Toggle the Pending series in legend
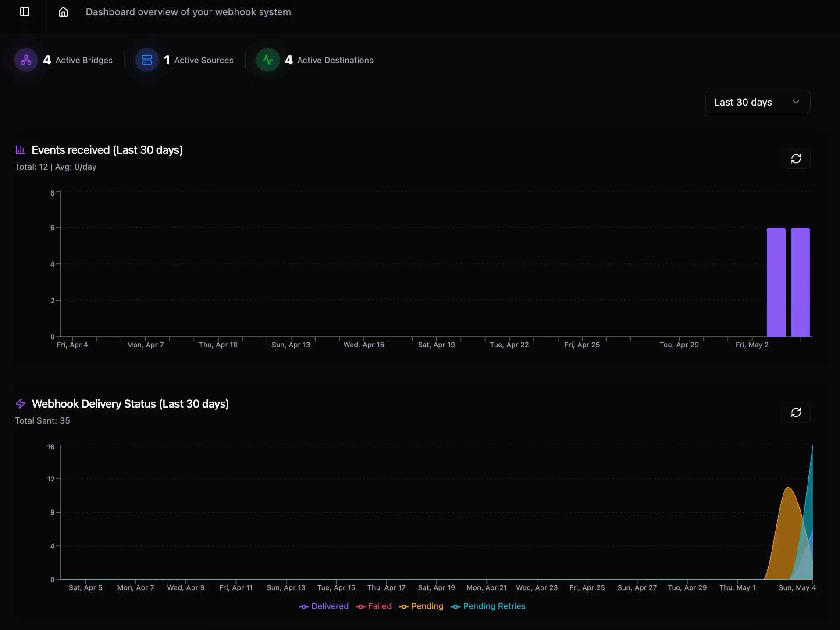Viewport: 840px width, 630px height. point(421,606)
